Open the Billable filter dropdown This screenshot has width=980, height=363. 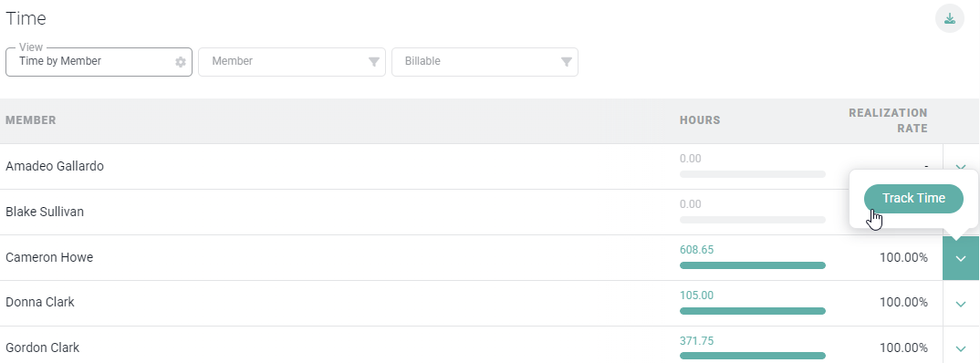point(485,62)
